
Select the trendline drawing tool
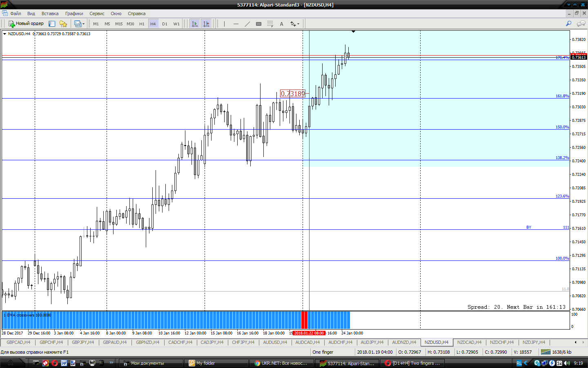(x=247, y=24)
